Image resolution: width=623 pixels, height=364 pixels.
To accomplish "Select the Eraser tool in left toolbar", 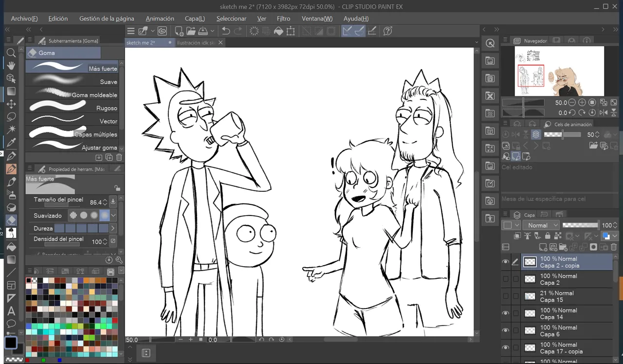I will tap(11, 220).
